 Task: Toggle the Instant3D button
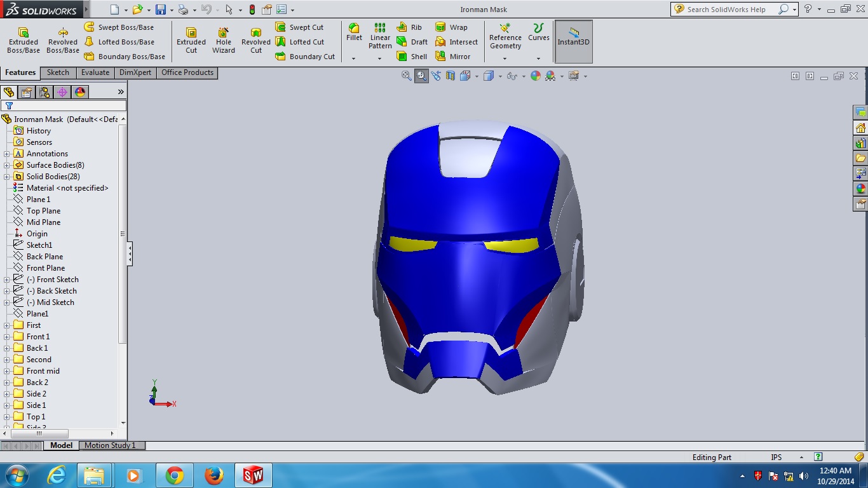point(573,41)
